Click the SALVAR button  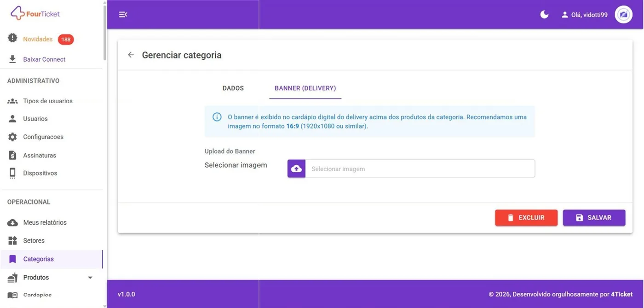[x=594, y=218]
